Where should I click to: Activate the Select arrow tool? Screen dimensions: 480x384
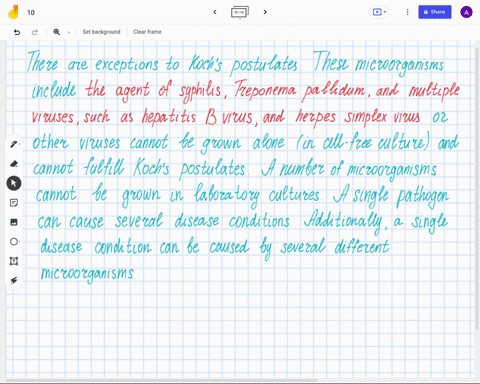pos(14,183)
